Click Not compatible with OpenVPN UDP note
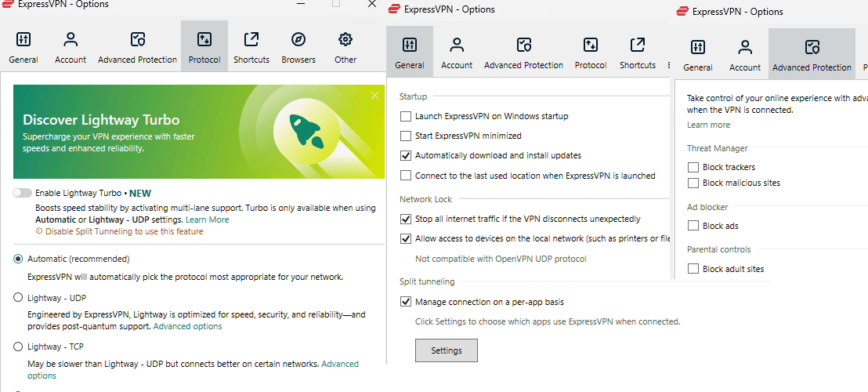 pos(501,259)
